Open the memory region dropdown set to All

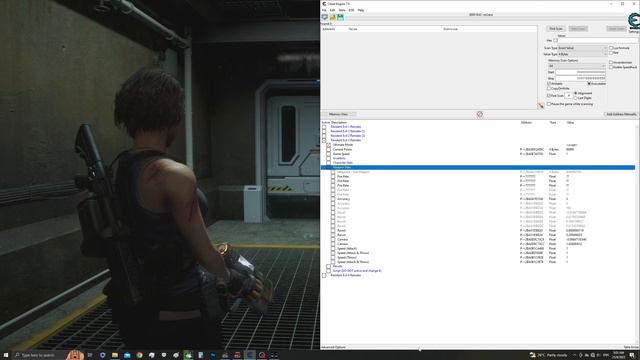pyautogui.click(x=576, y=66)
